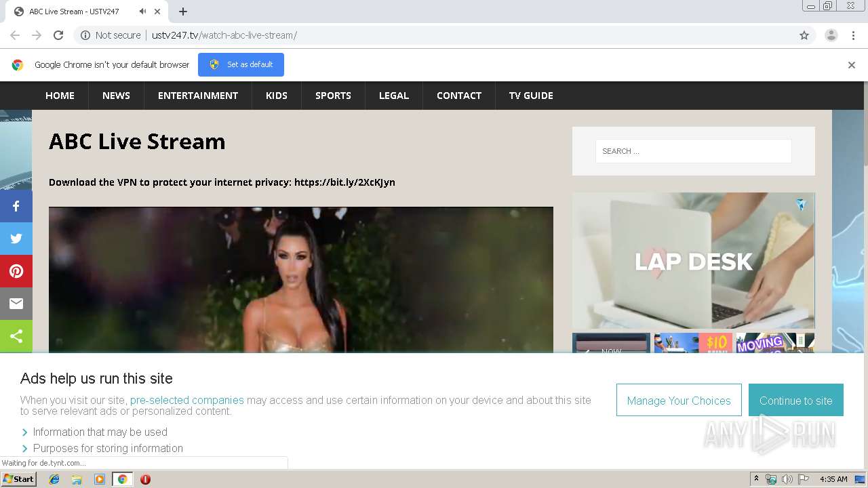Open the Not secure site info icon
This screenshot has height=488, width=868.
pos(85,35)
